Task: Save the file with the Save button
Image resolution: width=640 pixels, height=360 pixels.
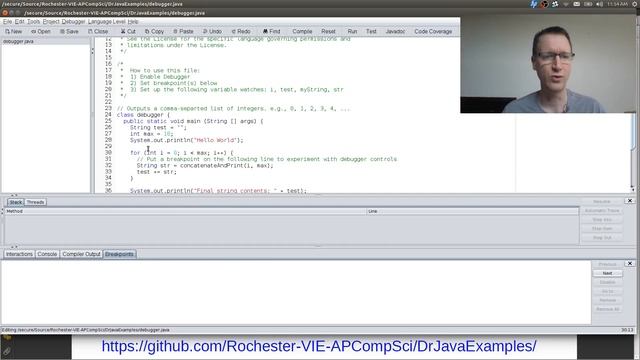Action: [69, 31]
